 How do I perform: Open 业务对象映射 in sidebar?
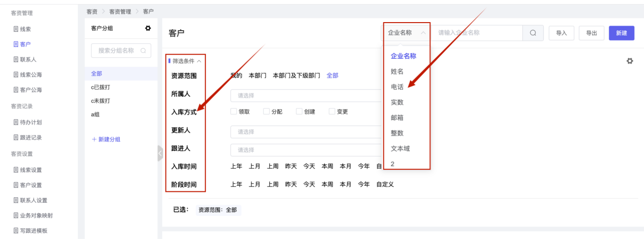36,215
